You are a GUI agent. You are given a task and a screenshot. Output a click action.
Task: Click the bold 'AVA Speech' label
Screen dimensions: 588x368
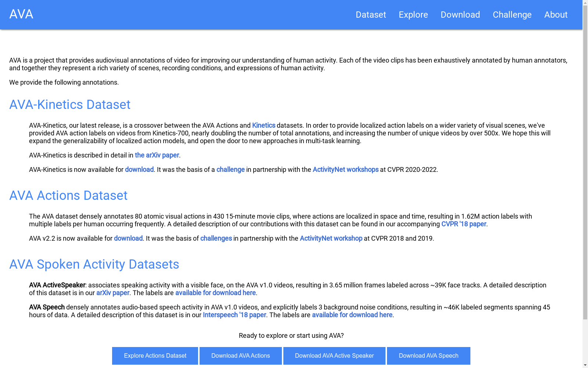pyautogui.click(x=47, y=307)
